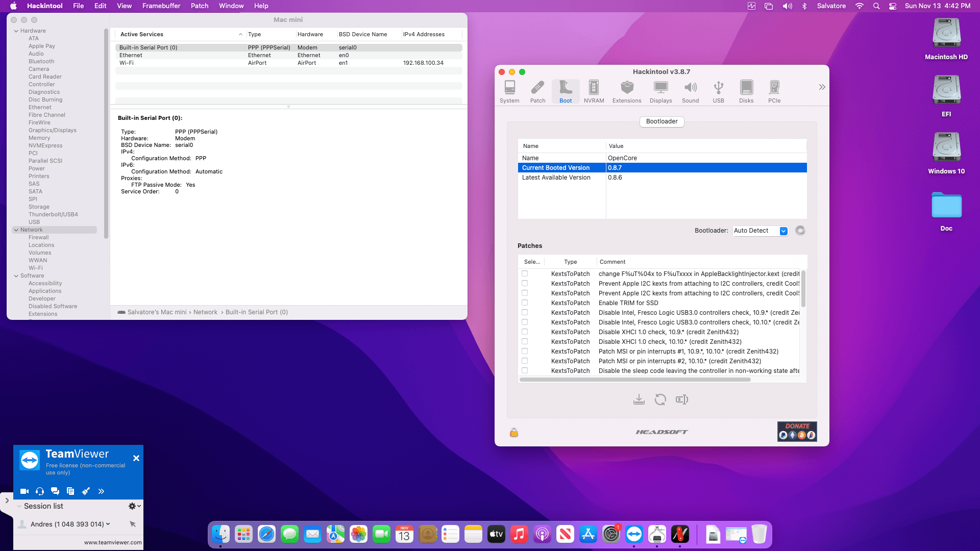Show the Disks section
This screenshot has width=980, height=551.
point(746,92)
